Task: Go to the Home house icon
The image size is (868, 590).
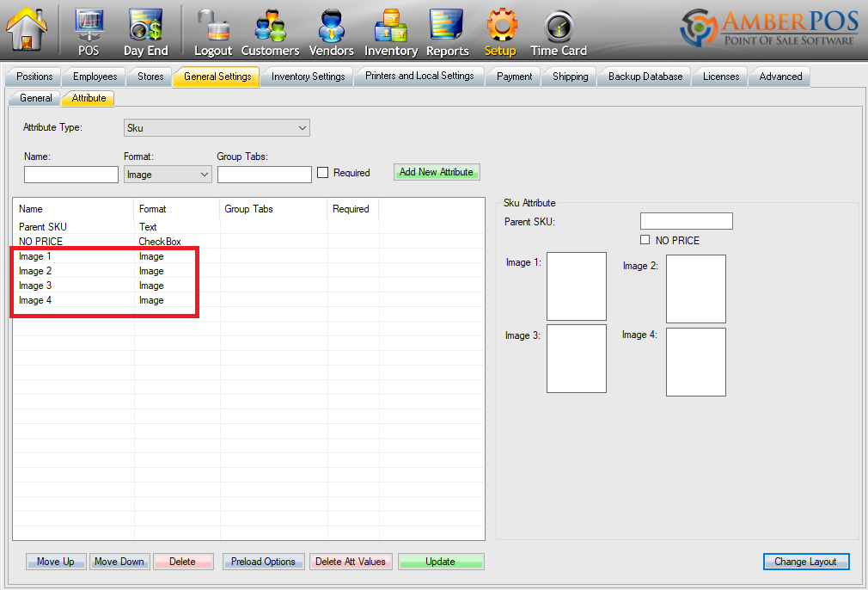Action: [26, 28]
